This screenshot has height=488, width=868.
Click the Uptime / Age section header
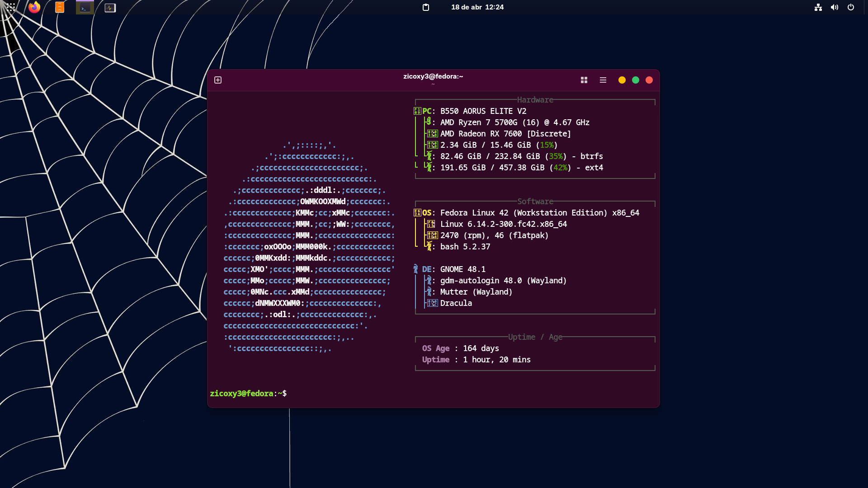(535, 337)
